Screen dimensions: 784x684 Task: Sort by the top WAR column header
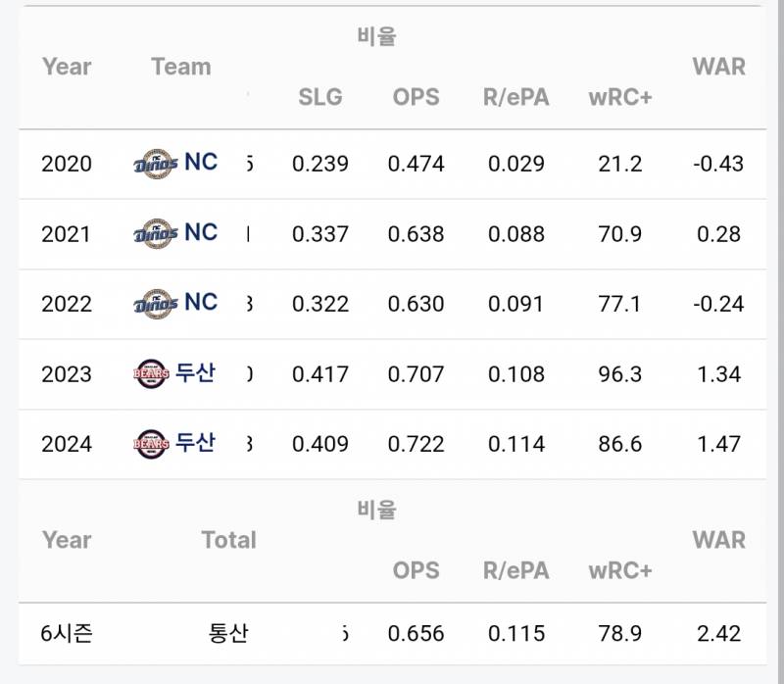tap(719, 67)
